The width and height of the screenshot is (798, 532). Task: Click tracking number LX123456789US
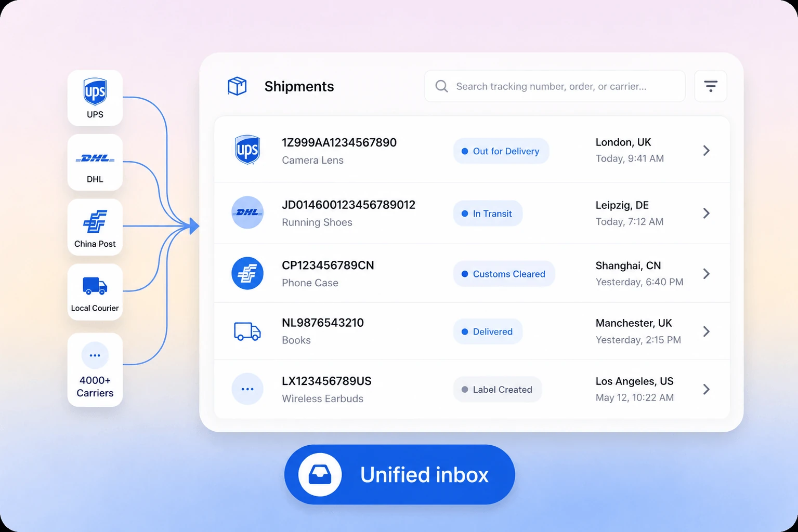(326, 381)
